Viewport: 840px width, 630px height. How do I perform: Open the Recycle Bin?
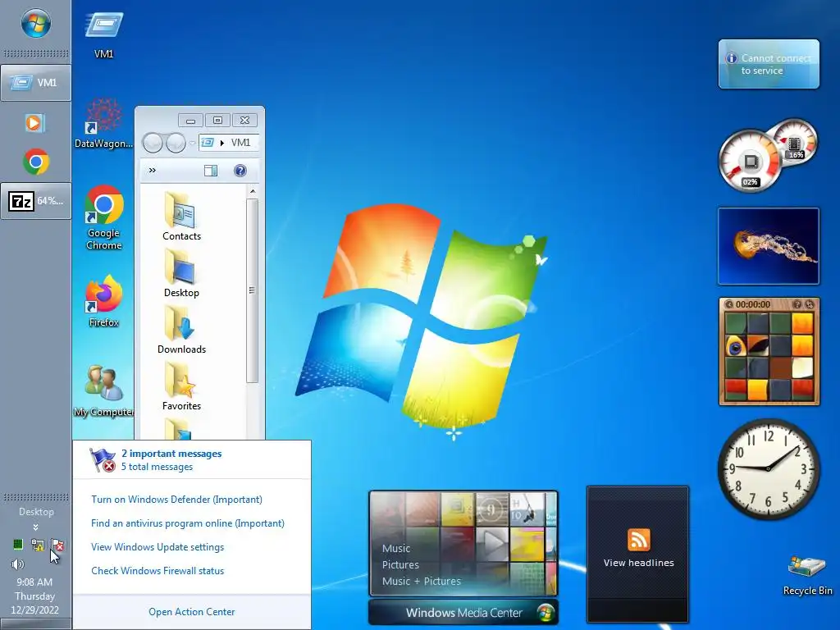point(807,575)
